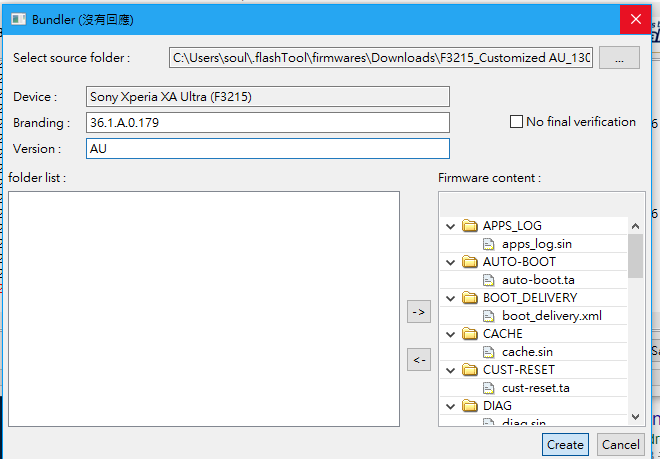Click the -> move right button
The width and height of the screenshot is (660, 459).
pos(419,312)
